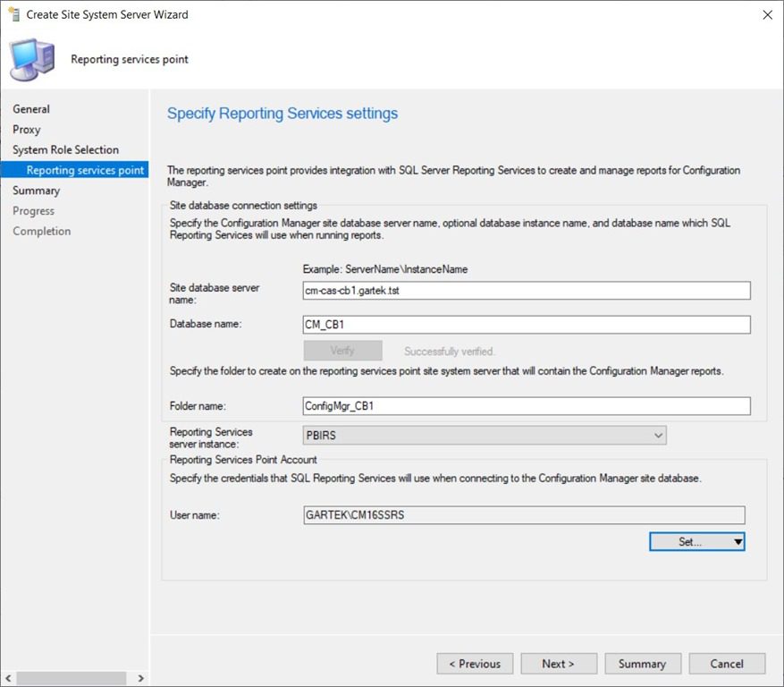Screen dimensions: 784x687
Task: Open the Reporting Services server instance dropdown
Action: pyautogui.click(x=657, y=436)
